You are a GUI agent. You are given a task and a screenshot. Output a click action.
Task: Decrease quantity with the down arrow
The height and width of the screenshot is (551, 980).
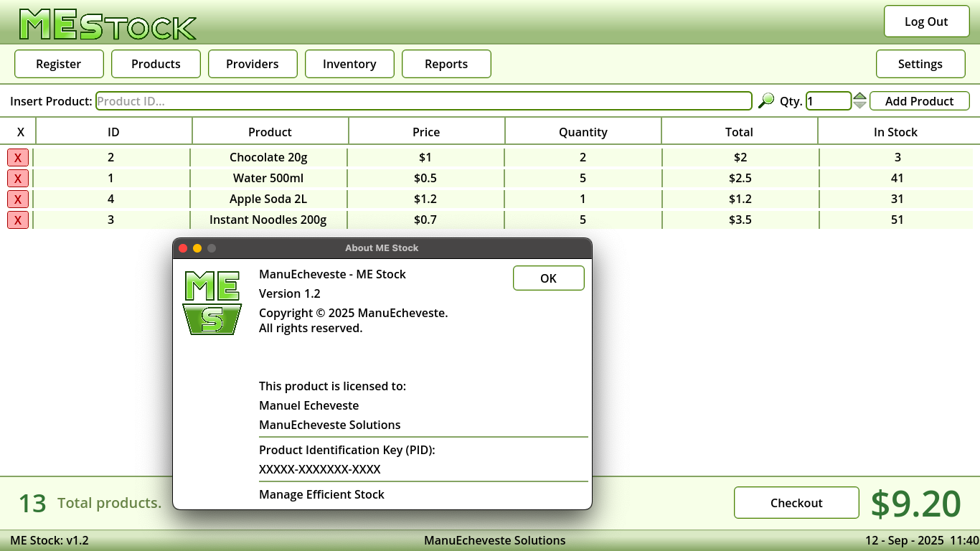[x=859, y=105]
